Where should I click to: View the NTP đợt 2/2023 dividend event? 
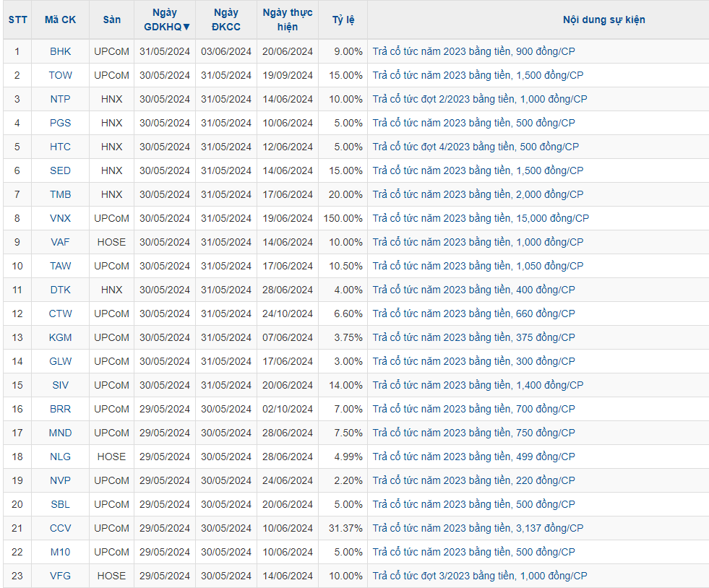480,99
